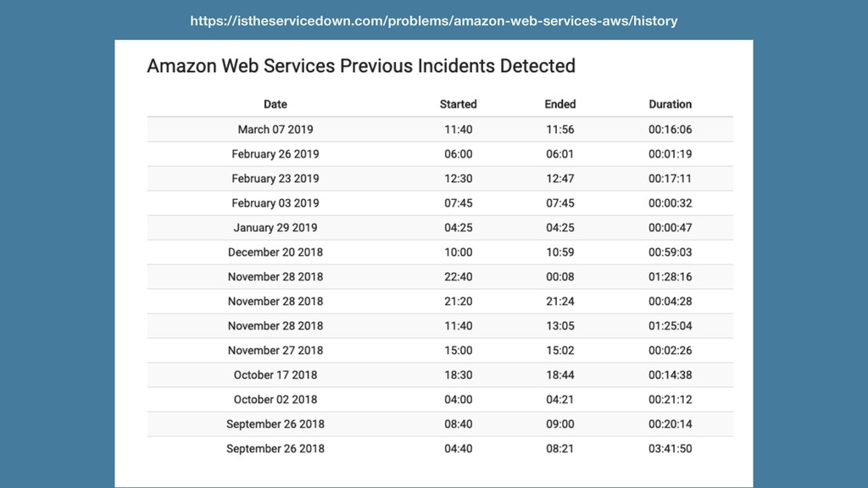Screen dimensions: 868x488
Task: Select the date October 17 2018
Action: pos(275,375)
